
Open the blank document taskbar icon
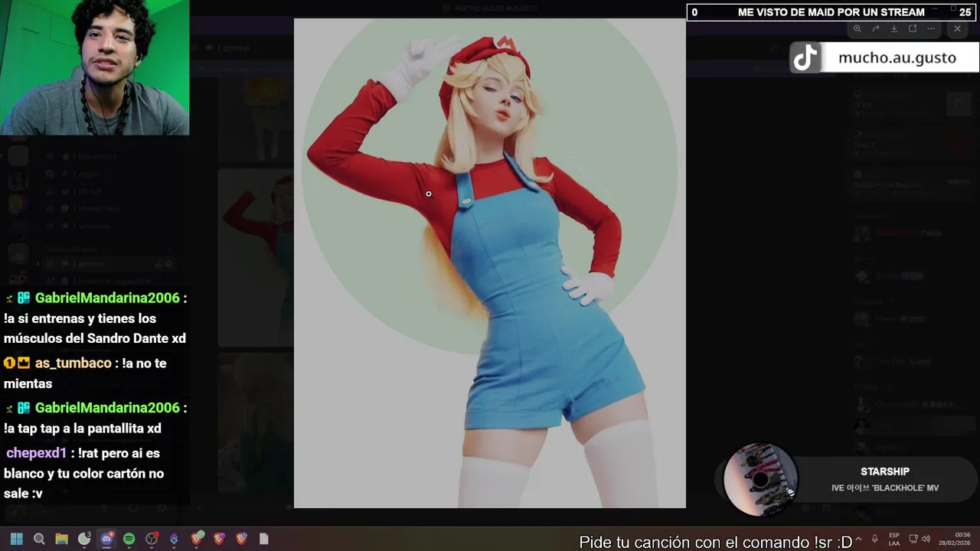(264, 539)
